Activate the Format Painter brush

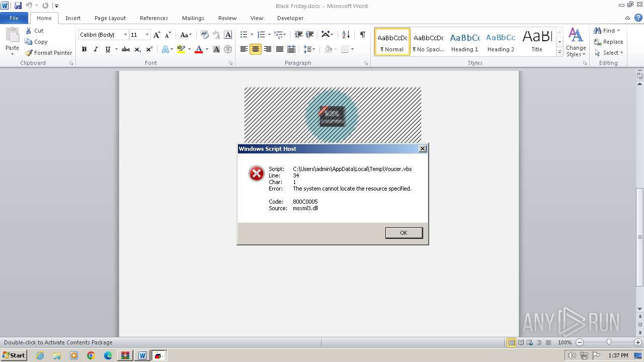29,53
